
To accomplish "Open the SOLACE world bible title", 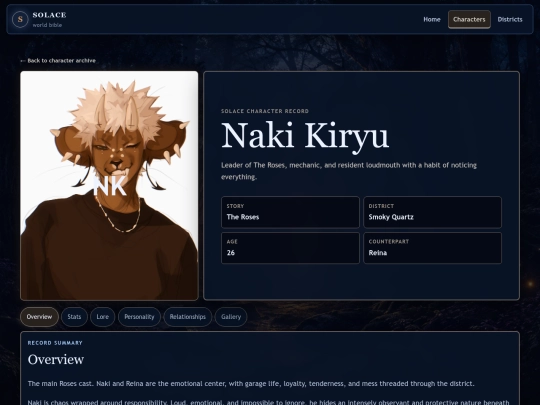I will 49,19.
